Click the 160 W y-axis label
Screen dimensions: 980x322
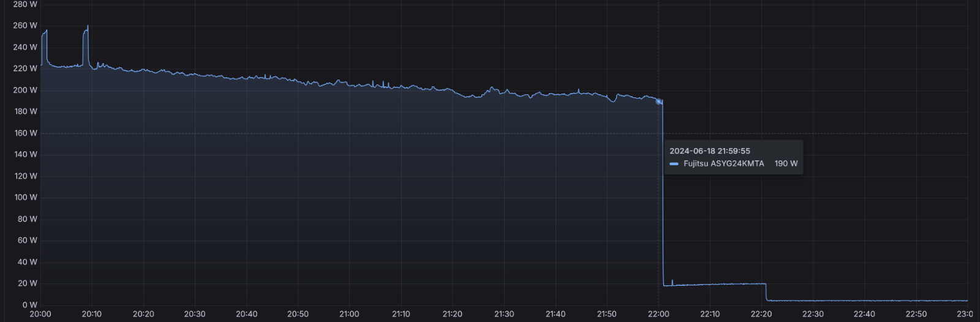(x=26, y=133)
